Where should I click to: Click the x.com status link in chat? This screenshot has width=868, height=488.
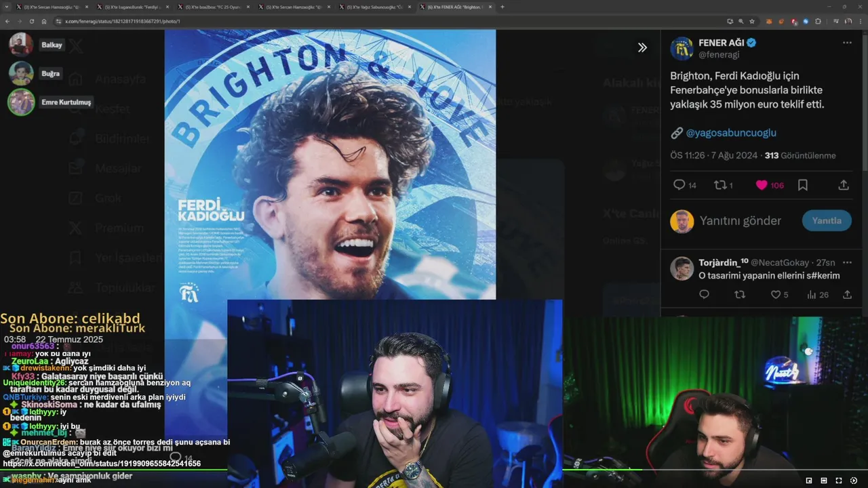[x=102, y=464]
